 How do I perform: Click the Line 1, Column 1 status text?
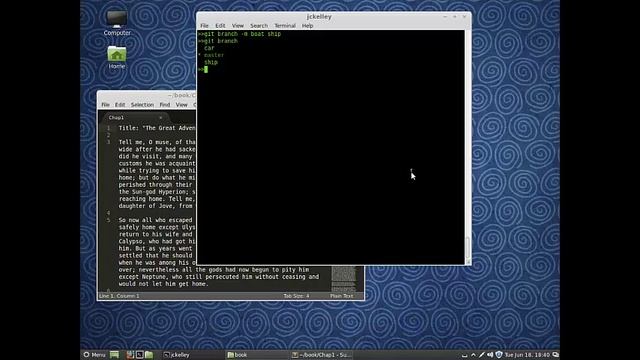point(119,296)
